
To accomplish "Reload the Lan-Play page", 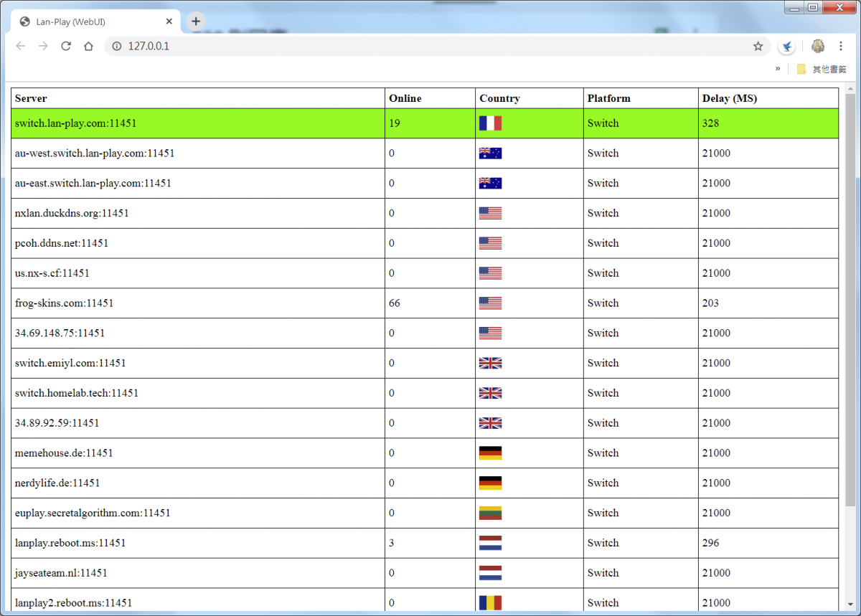I will tap(66, 46).
